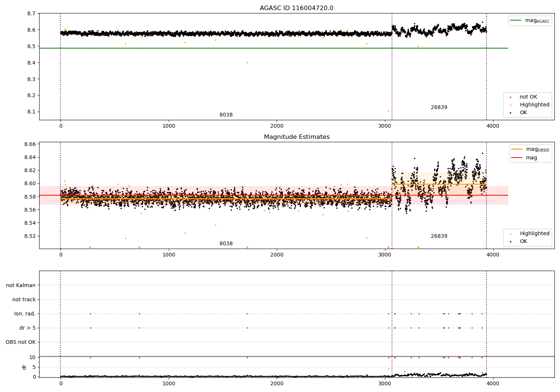The height and width of the screenshot is (392, 560).
Task: Click orange 'Highlighted' marker in top plot legend
Action: pos(510,105)
